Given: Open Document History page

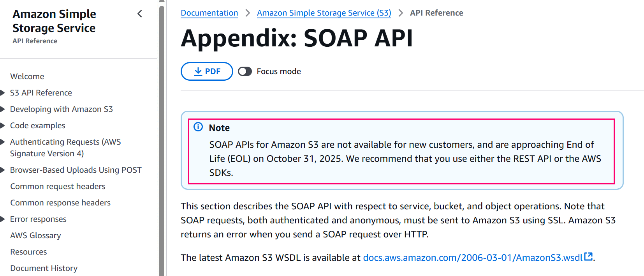Looking at the screenshot, I should coord(44,268).
